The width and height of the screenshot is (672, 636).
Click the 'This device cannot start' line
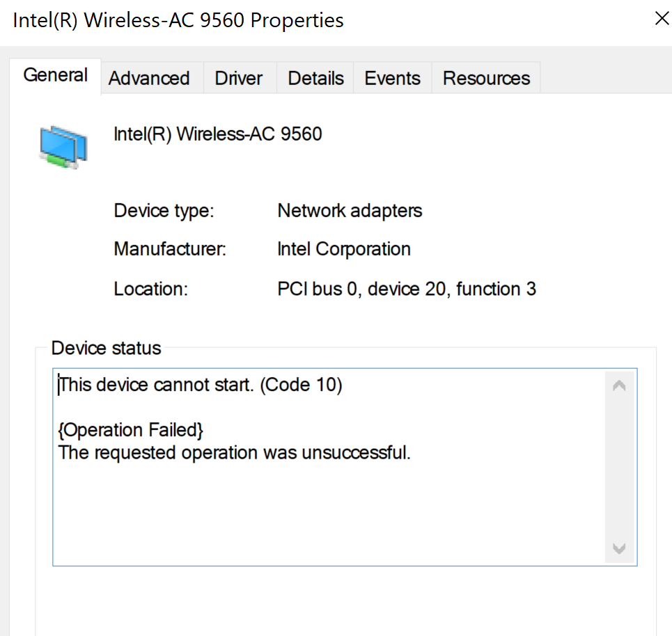coord(201,385)
